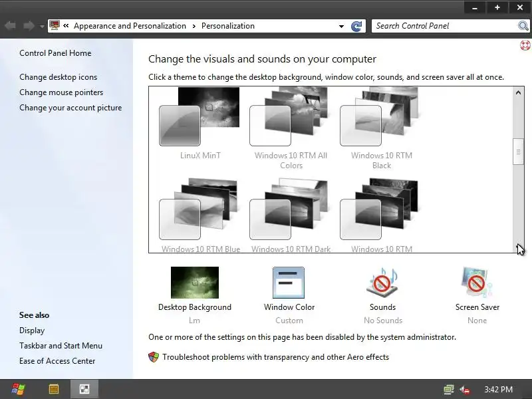Open the file explorer taskbar icon
Viewport: 532px width, 399px height.
point(54,389)
